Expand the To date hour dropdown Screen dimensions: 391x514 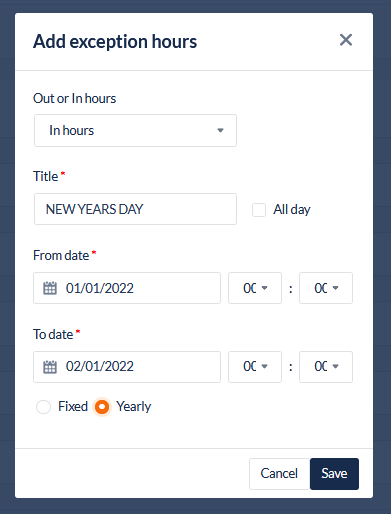pyautogui.click(x=255, y=367)
